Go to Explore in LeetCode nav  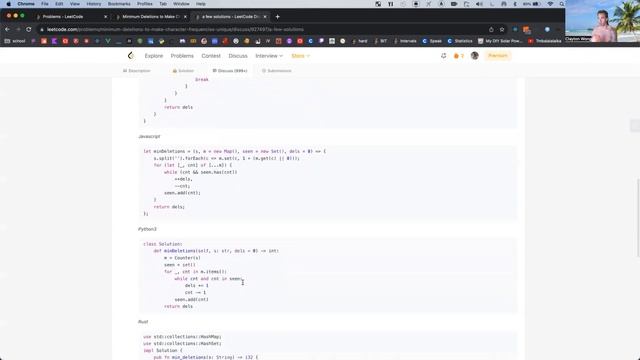point(153,56)
